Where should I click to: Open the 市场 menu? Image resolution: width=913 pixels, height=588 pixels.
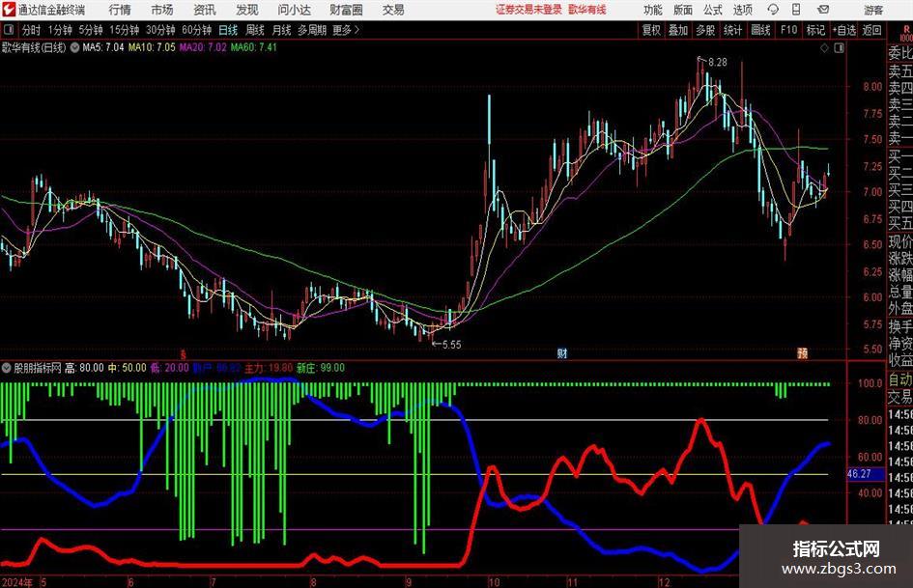162,10
